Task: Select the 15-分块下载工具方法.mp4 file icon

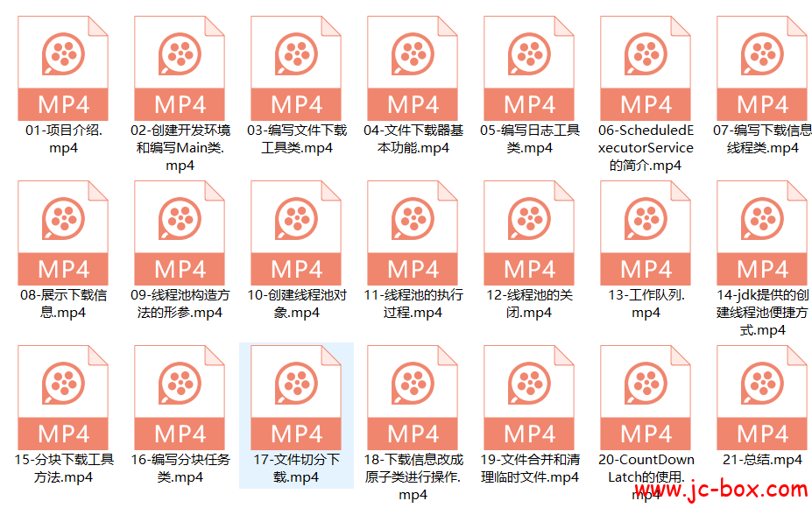Action: 63,398
